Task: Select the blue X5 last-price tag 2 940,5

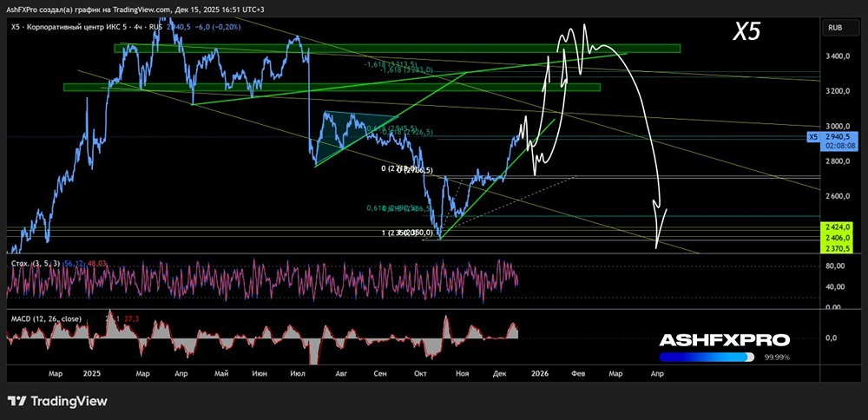Action: 839,137
